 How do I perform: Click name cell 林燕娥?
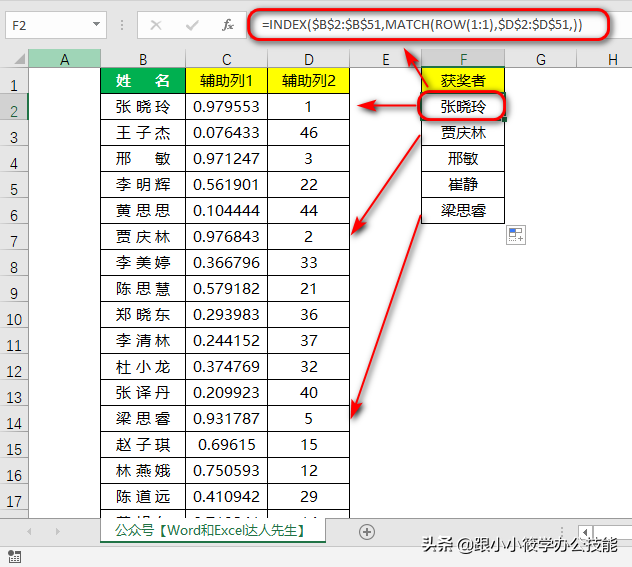click(x=143, y=471)
